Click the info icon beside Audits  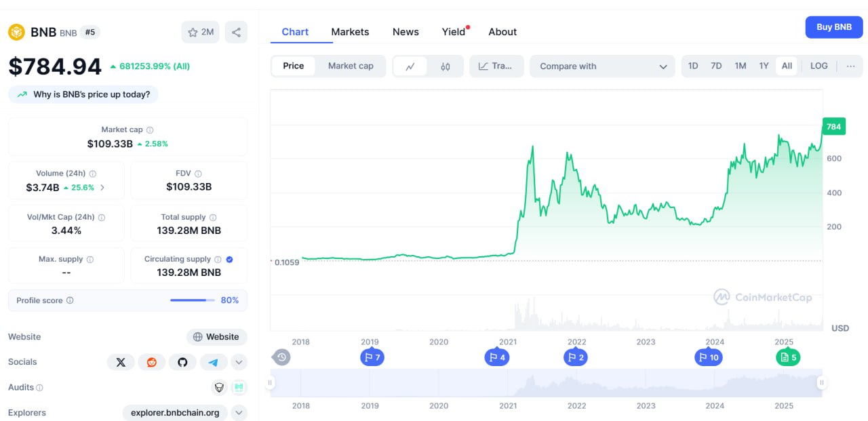pos(39,388)
